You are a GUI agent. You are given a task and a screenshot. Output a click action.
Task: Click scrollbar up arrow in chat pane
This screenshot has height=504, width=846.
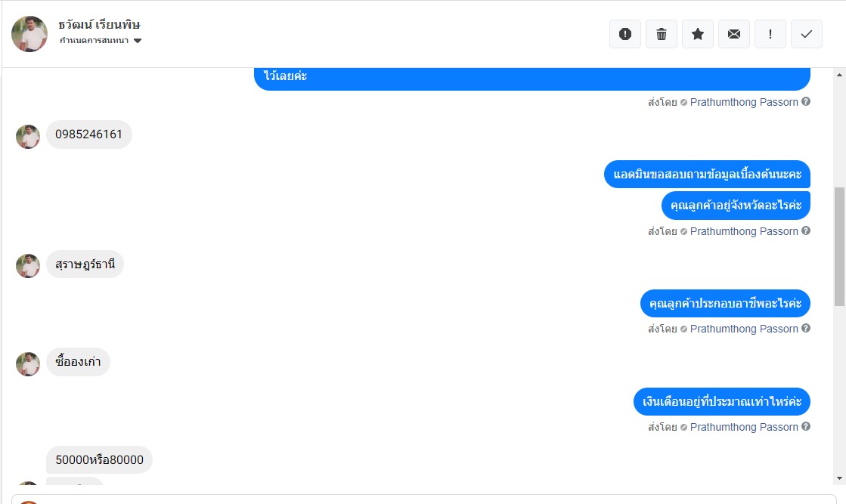839,74
